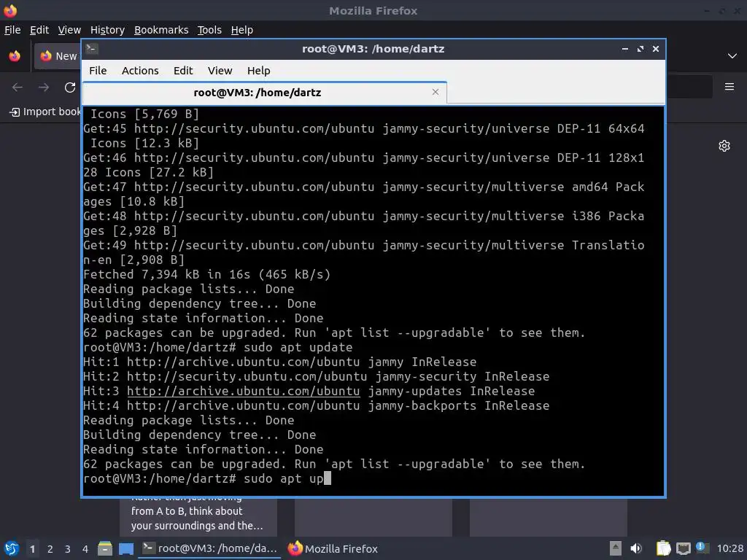Open the volume control tray icon
Image resolution: width=747 pixels, height=560 pixels.
[636, 548]
